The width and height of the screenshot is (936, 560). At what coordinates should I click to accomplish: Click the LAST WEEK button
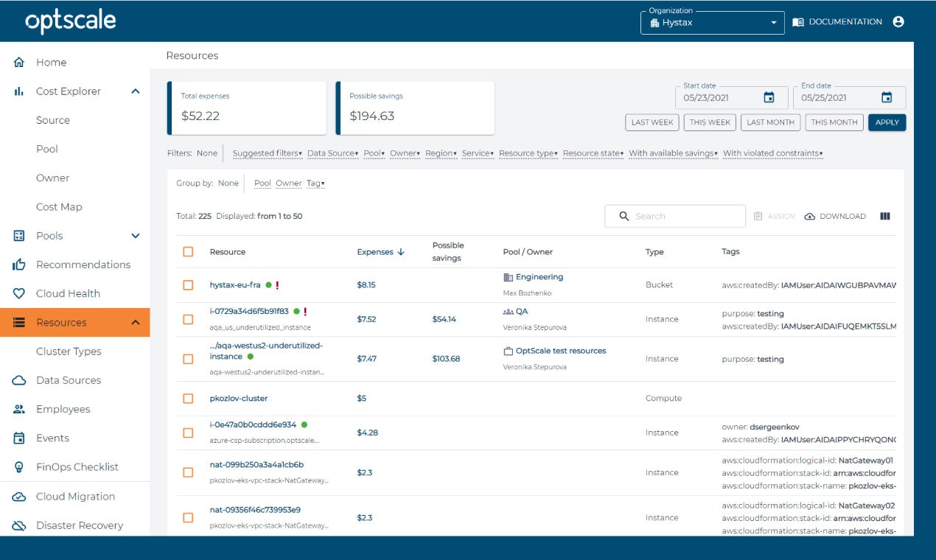[652, 122]
